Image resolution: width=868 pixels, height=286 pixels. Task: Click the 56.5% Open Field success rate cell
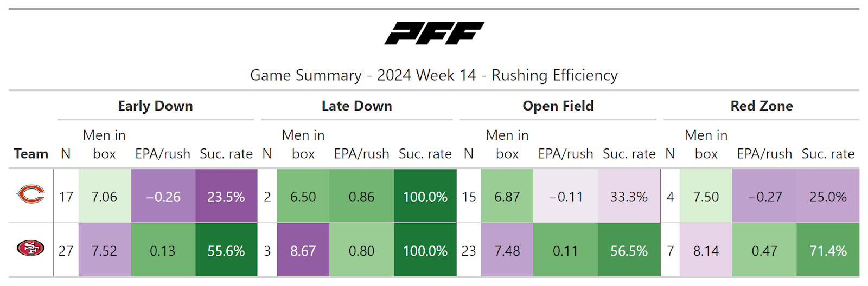coord(629,251)
